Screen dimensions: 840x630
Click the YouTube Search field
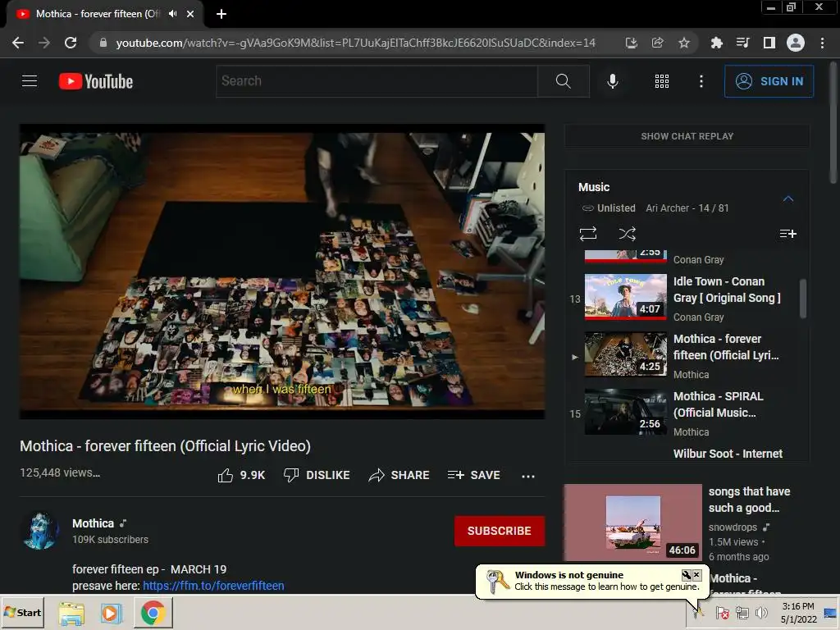[x=377, y=81]
